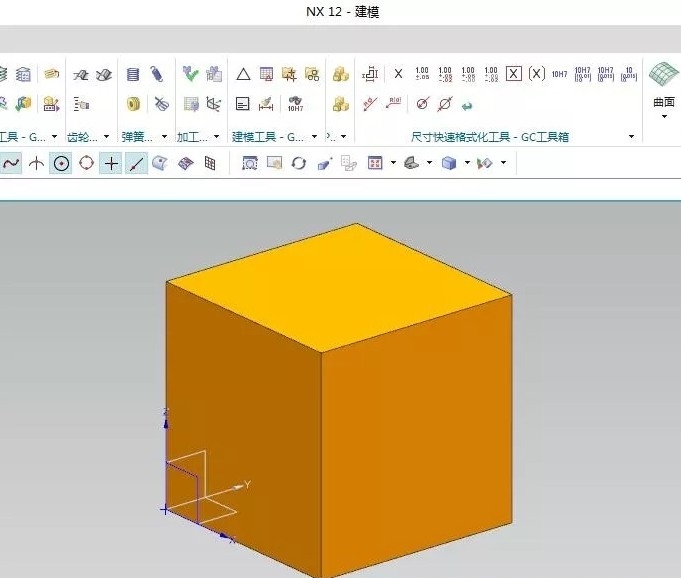Viewport: 681px width, 578px height.
Task: Open the dropdown arrow under 曲面
Action: [x=664, y=116]
